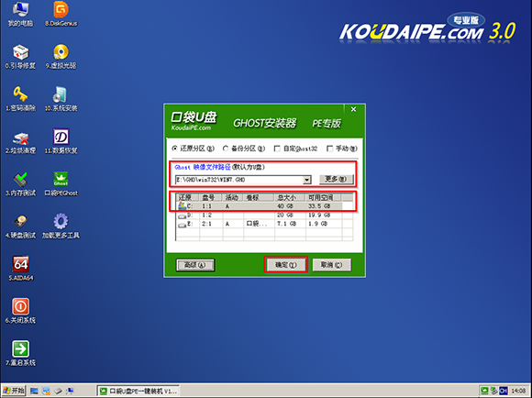This screenshot has width=532, height=398.
Task: Open the 口袋PEGhost desktop icon
Action: [x=61, y=183]
